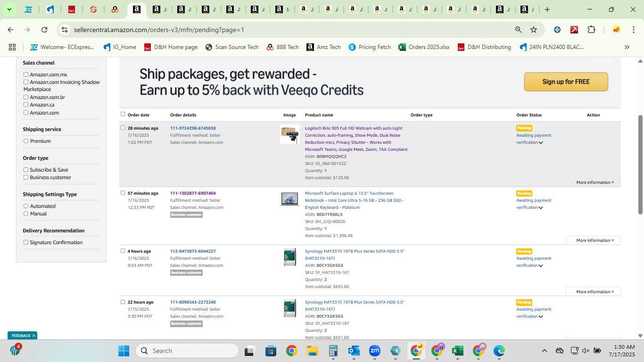The height and width of the screenshot is (362, 644).
Task: Click Logitech webcam product thumbnail
Action: pos(289,134)
